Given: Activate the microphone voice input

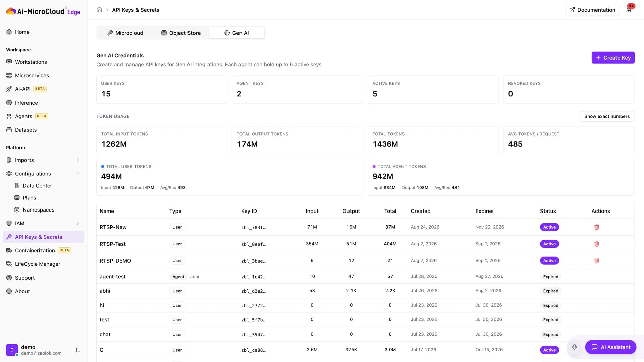Looking at the screenshot, I should pos(575,347).
